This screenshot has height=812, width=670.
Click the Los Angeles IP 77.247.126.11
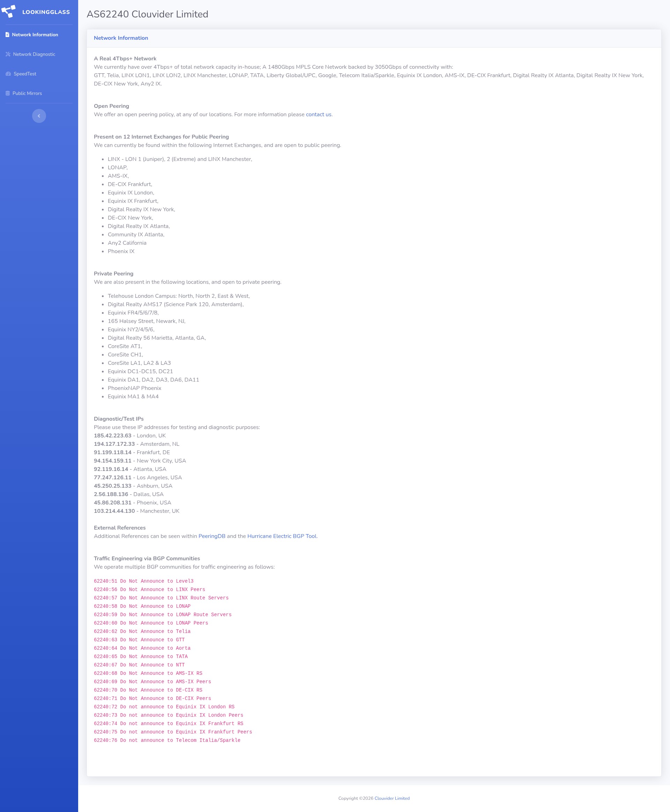(113, 478)
